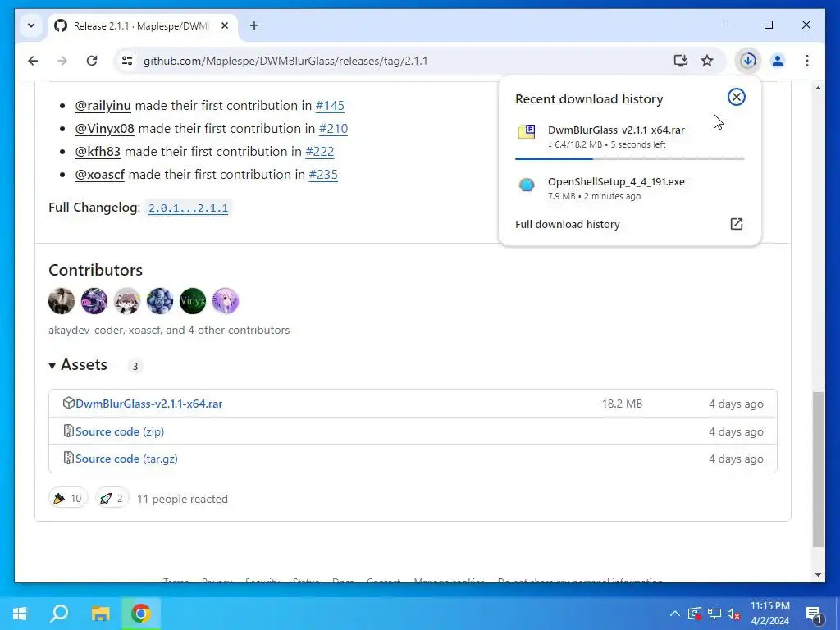Viewport: 840px width, 630px height.
Task: Download Source code (zip)
Action: tap(120, 431)
